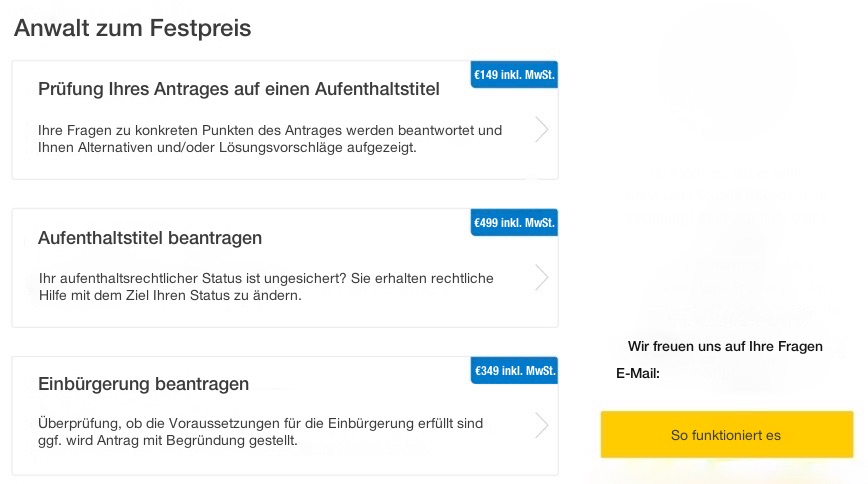Expand the Aufenthaltstitel beantragen card arrow
Viewport: 868px width, 484px height.
(x=541, y=277)
